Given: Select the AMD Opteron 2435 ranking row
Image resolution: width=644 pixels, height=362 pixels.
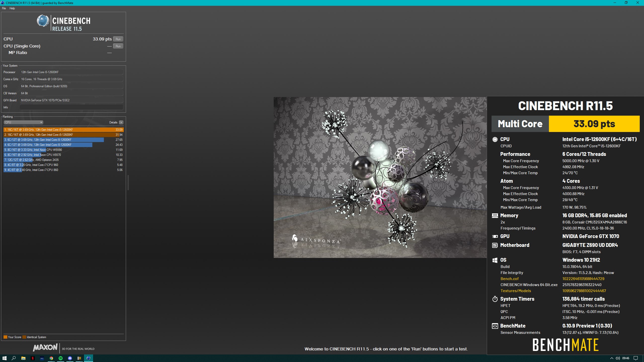Looking at the screenshot, I should pos(64,160).
